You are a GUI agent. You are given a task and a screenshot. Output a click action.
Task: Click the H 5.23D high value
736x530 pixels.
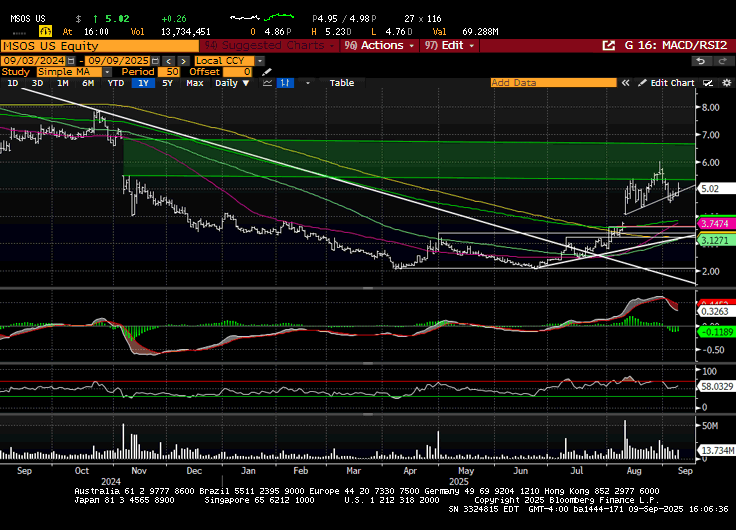(331, 32)
